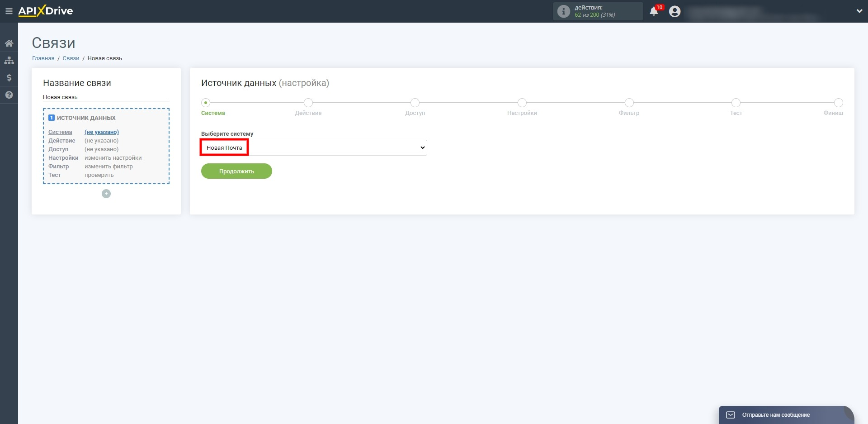Image resolution: width=868 pixels, height=424 pixels.
Task: Open the help question mark icon
Action: [x=9, y=95]
